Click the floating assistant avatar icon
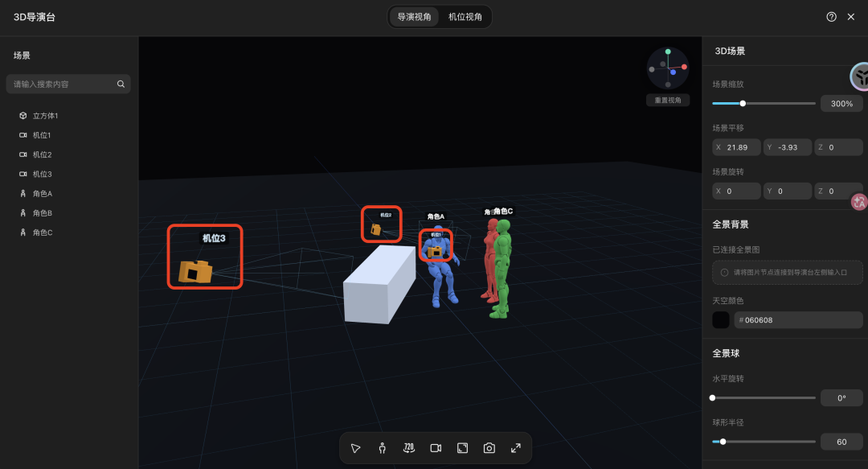The width and height of the screenshot is (868, 469). pos(860,77)
